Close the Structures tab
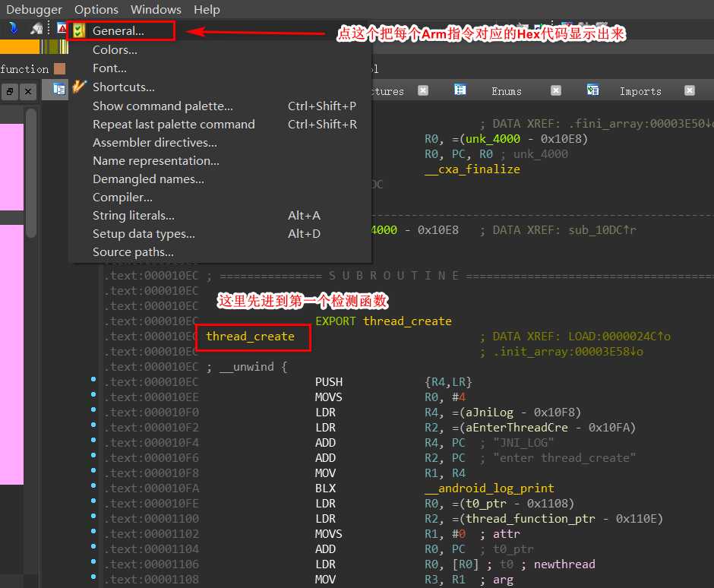The image size is (714, 588). [x=423, y=90]
